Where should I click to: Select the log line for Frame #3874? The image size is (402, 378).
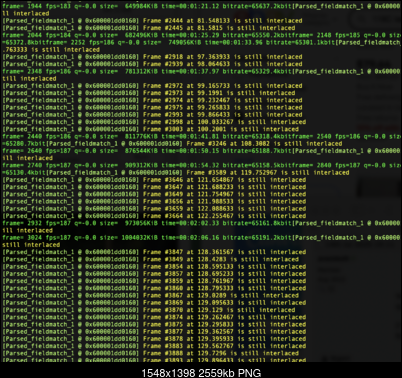154,317
